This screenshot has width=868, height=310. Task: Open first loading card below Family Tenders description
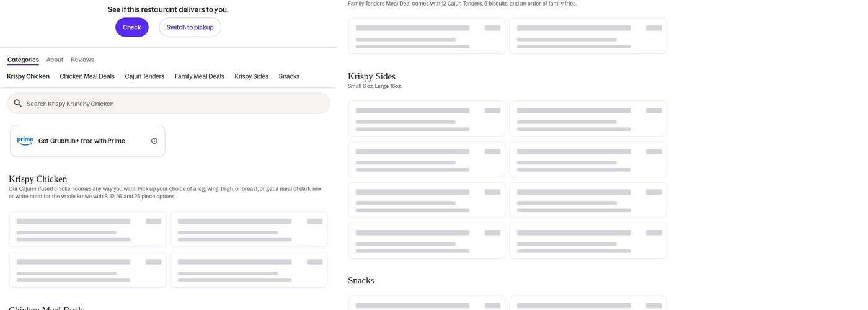point(427,36)
